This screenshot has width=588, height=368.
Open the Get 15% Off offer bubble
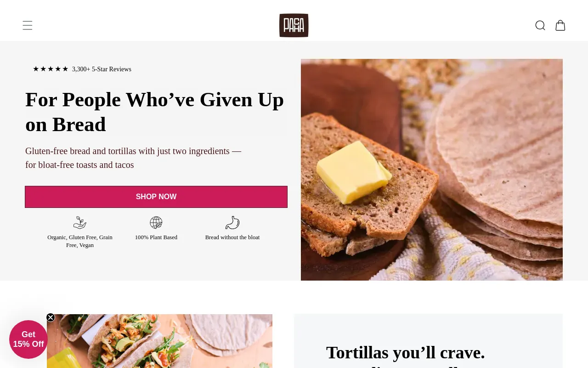point(28,339)
